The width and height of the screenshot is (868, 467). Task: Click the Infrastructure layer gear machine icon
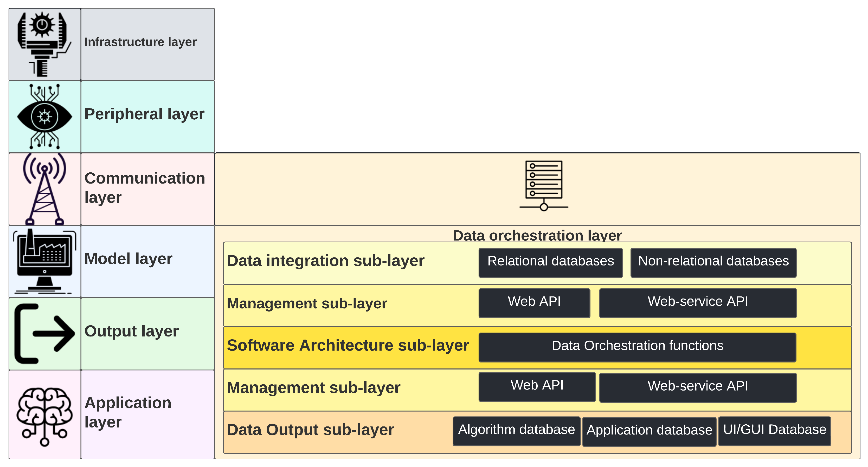point(44,44)
